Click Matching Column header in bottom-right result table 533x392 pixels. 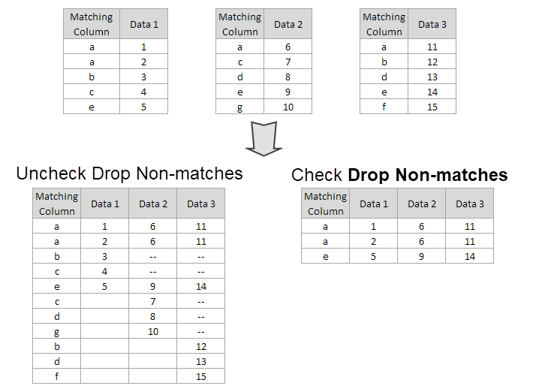326,204
